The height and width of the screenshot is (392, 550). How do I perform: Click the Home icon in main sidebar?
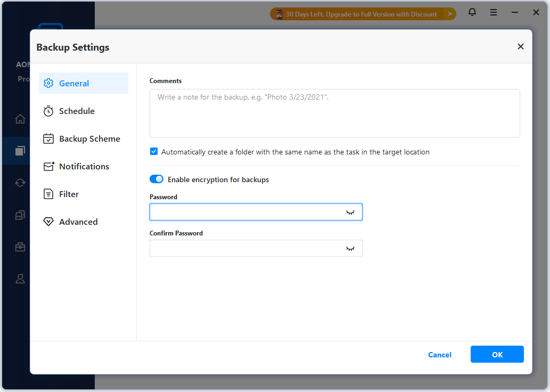[x=20, y=119]
